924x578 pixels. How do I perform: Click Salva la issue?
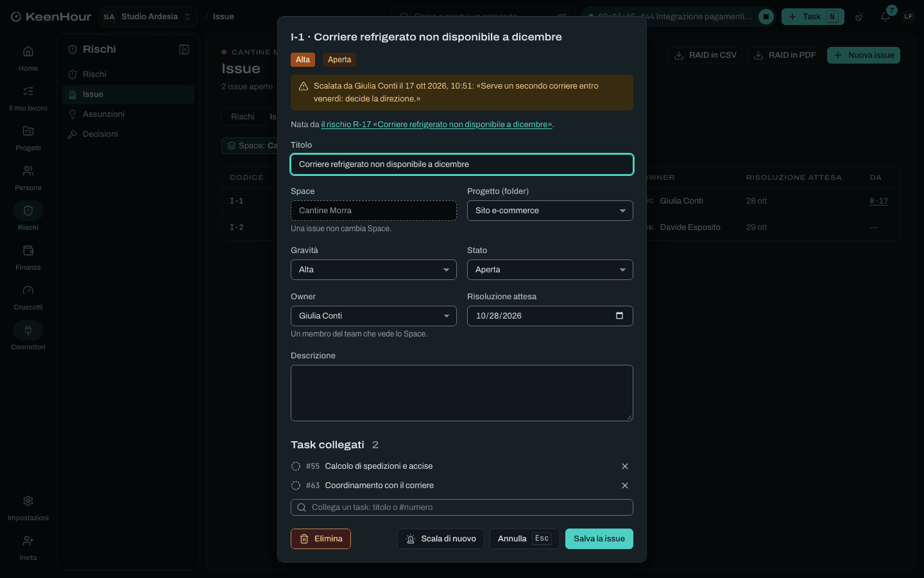click(x=599, y=539)
